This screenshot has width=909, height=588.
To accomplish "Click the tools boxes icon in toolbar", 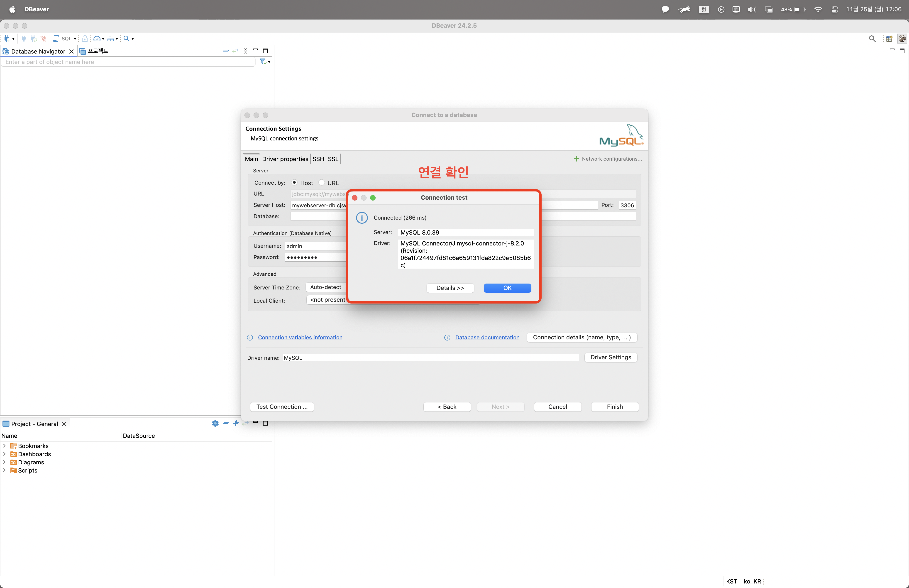I will (110, 39).
